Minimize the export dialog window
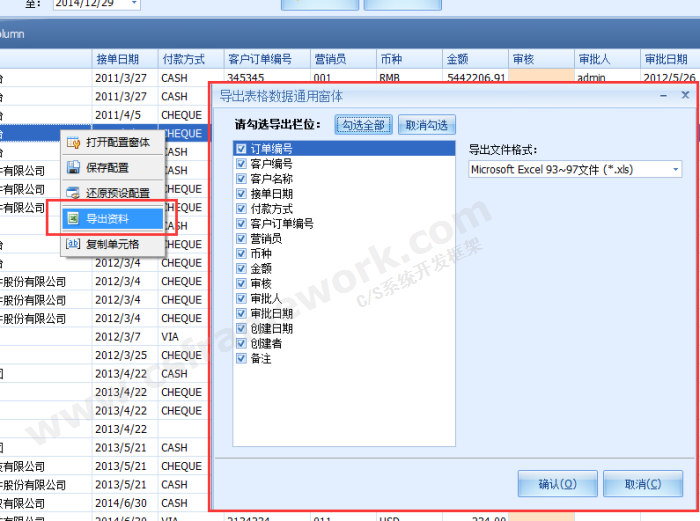 pos(665,96)
